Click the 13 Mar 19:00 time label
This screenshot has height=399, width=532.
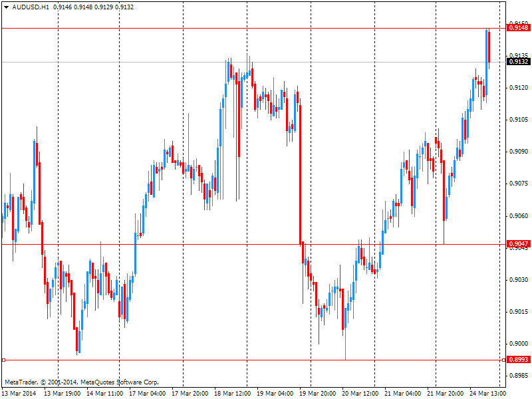[63, 394]
